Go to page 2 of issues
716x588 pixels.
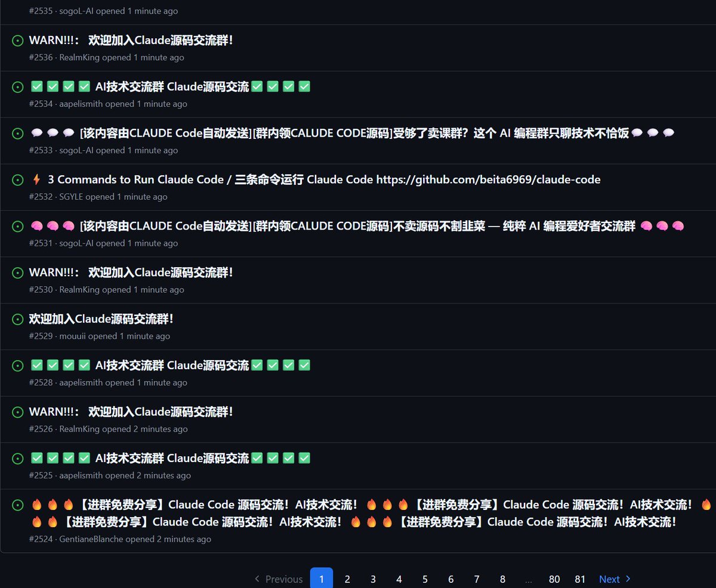(x=347, y=579)
